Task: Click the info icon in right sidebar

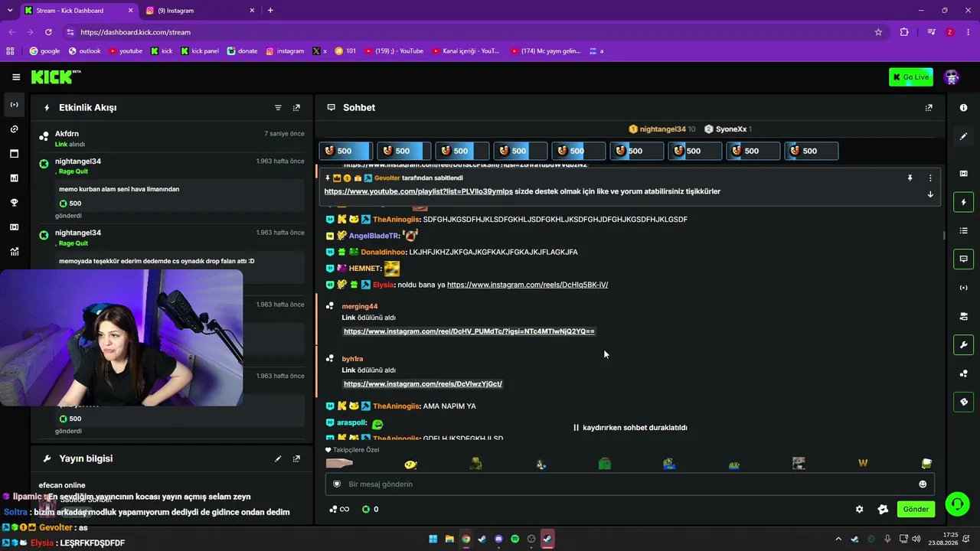Action: tap(963, 108)
